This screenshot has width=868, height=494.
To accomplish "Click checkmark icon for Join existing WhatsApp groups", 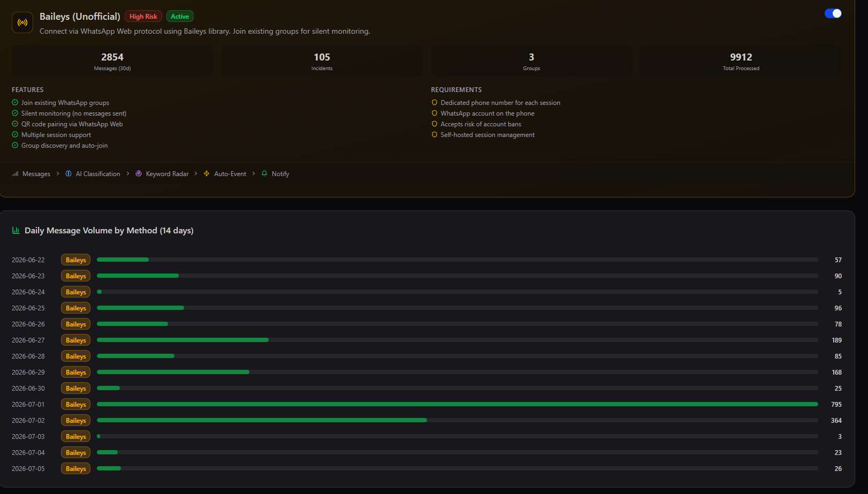I will coord(15,102).
